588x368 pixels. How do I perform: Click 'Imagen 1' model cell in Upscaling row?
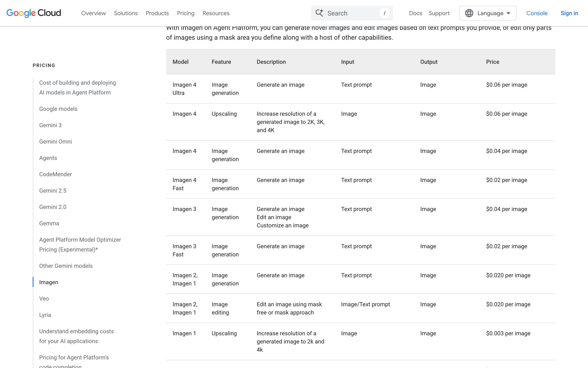tap(184, 333)
